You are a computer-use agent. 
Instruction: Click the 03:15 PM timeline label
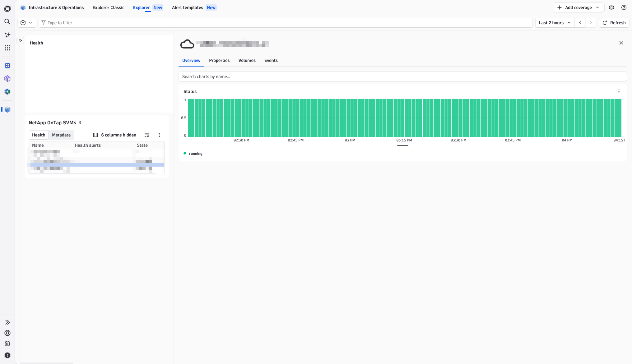click(x=404, y=140)
